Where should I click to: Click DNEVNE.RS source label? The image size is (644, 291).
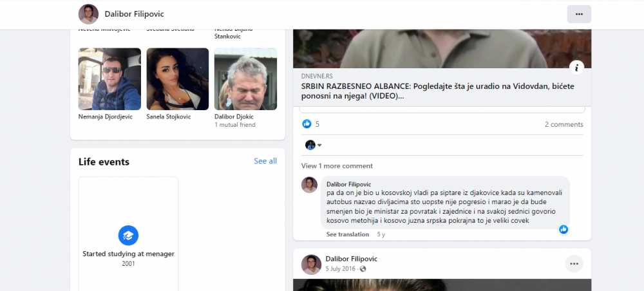tap(317, 76)
